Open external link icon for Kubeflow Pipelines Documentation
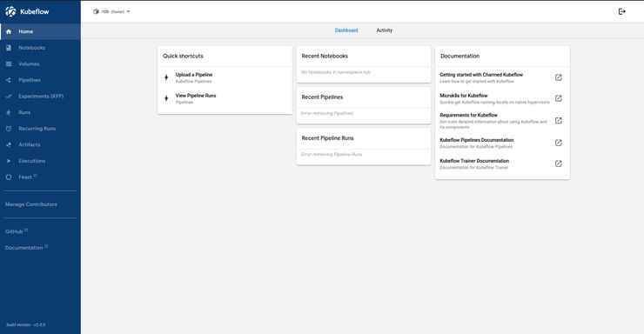The height and width of the screenshot is (334, 644). pyautogui.click(x=558, y=143)
